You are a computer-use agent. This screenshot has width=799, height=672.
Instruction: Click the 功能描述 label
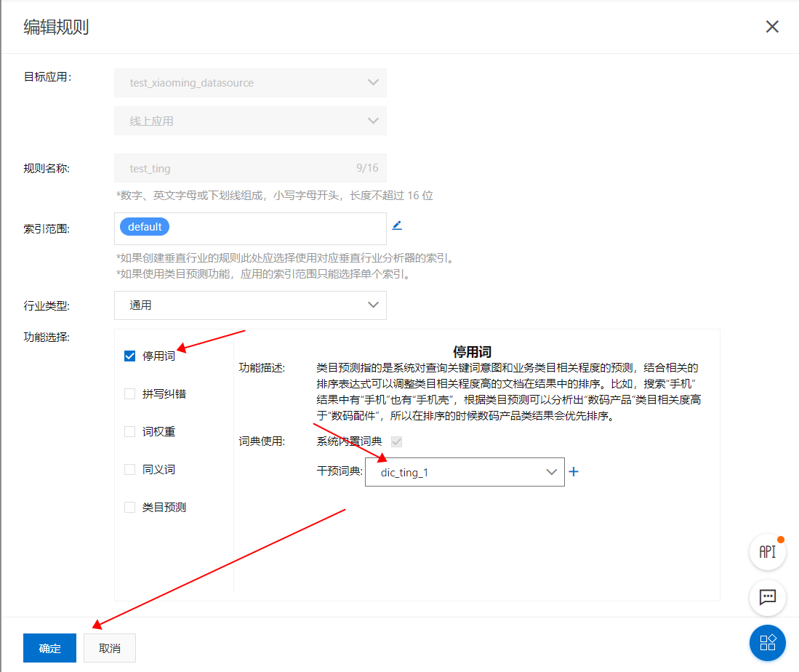pos(262,368)
